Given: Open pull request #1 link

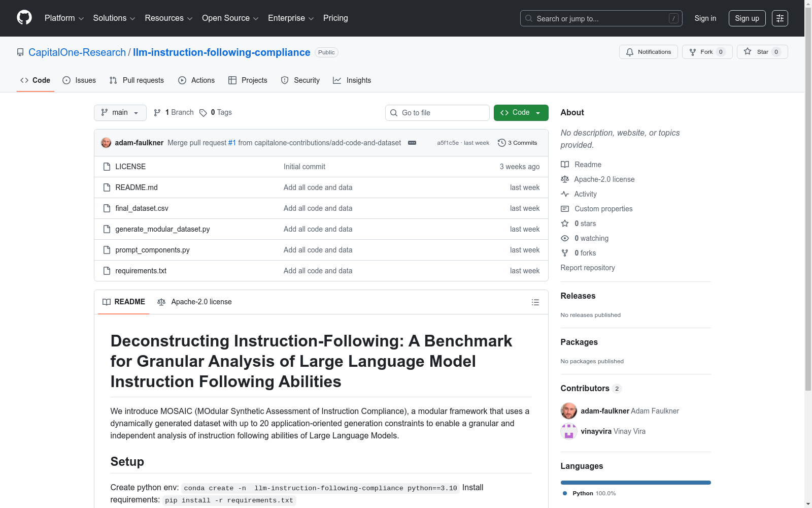Looking at the screenshot, I should click(232, 143).
